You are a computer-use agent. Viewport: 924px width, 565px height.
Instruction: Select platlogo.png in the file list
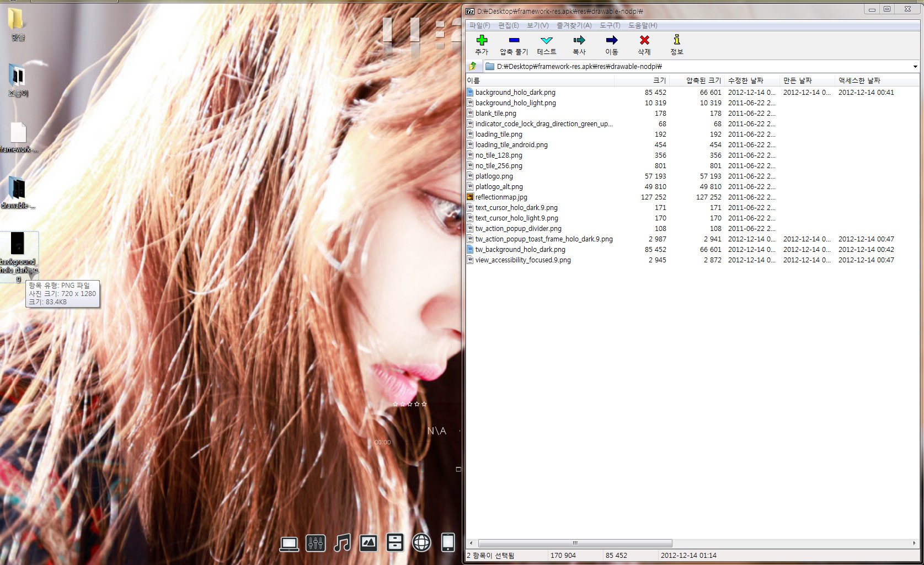(494, 176)
